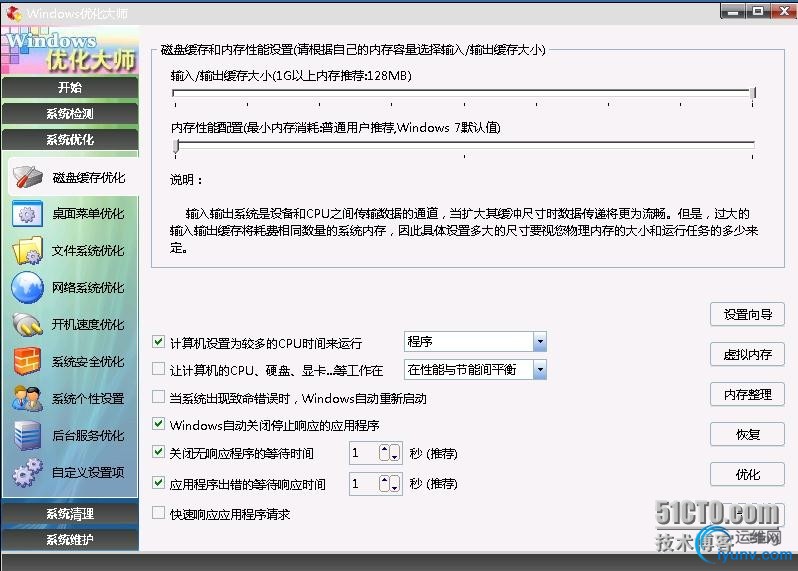Click the Windows优化大师 logo banner
Viewport: 798px width, 571px height.
click(x=70, y=50)
